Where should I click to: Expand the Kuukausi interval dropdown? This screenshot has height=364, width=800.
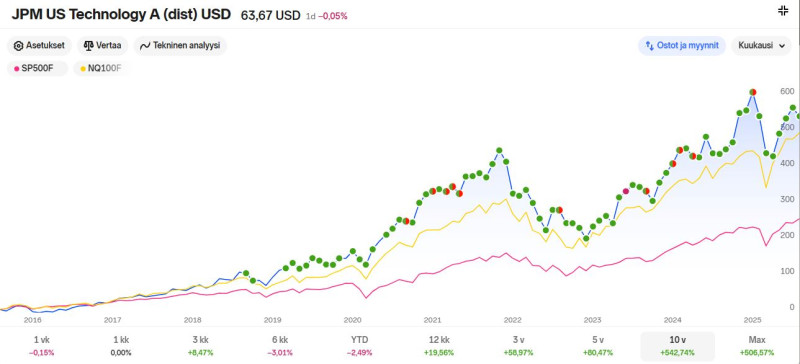[761, 45]
